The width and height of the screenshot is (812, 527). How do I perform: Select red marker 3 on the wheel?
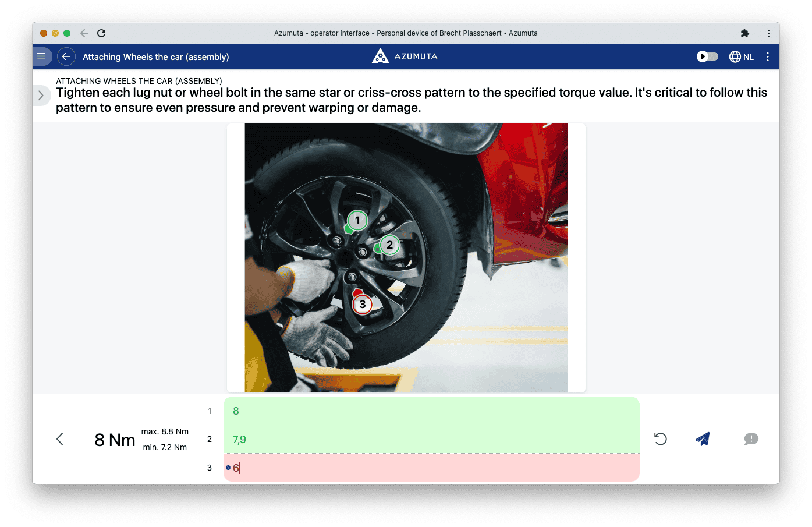tap(363, 303)
